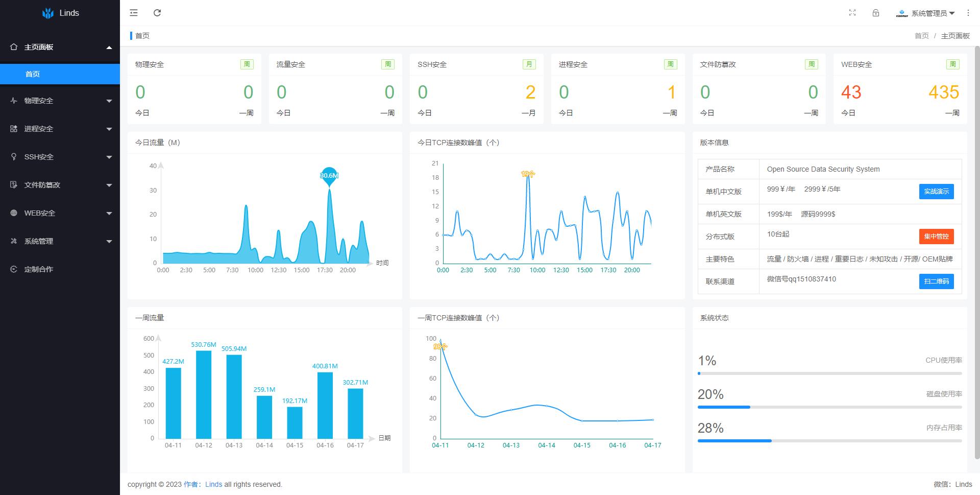This screenshot has height=495, width=980.
Task: Click the refresh icon in top bar
Action: pos(157,13)
